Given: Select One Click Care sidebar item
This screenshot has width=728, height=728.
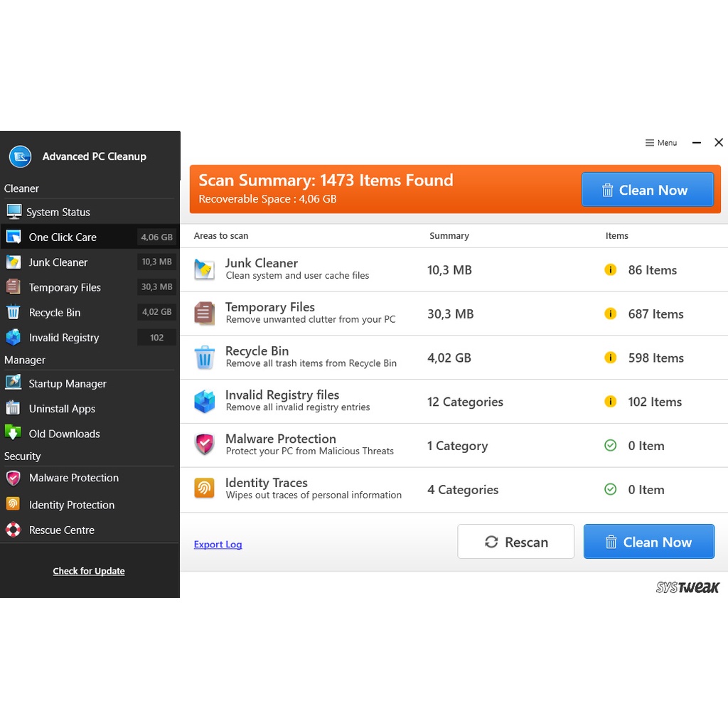Looking at the screenshot, I should 63,237.
